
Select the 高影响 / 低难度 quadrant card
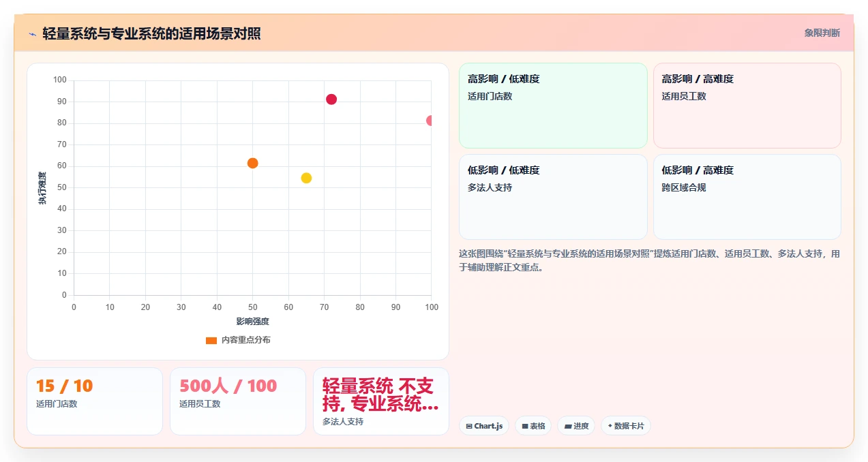tap(553, 106)
